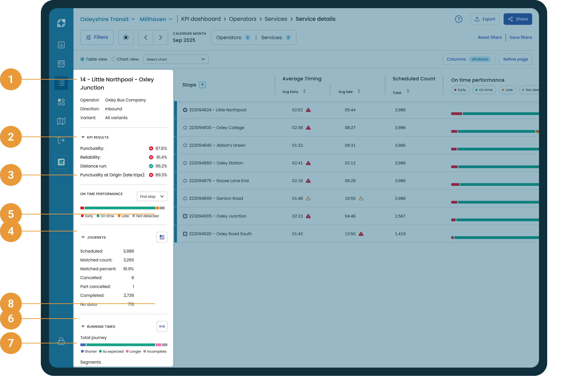Click the Running Times link icon button
The width and height of the screenshot is (588, 376).
162,326
